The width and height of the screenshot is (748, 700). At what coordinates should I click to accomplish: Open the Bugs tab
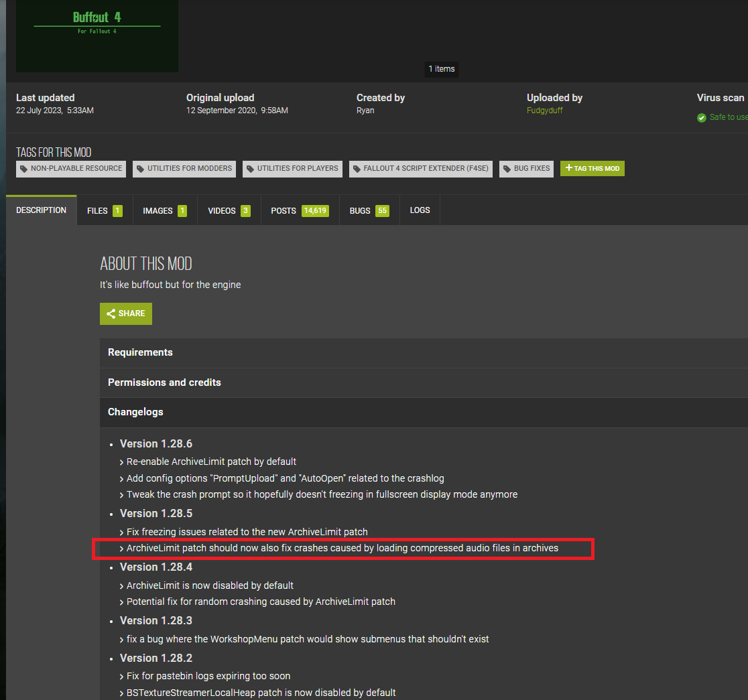[369, 211]
